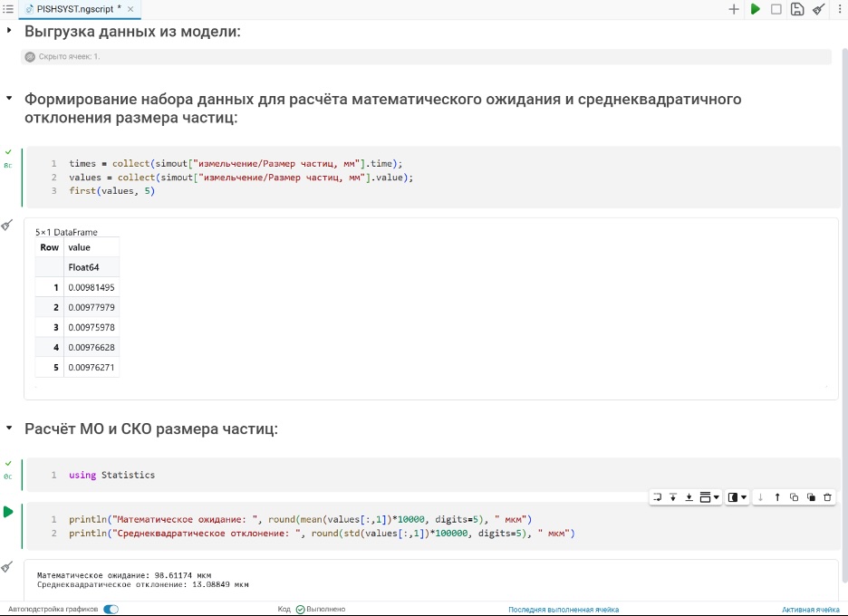Open the three-dot more options menu

[838, 9]
